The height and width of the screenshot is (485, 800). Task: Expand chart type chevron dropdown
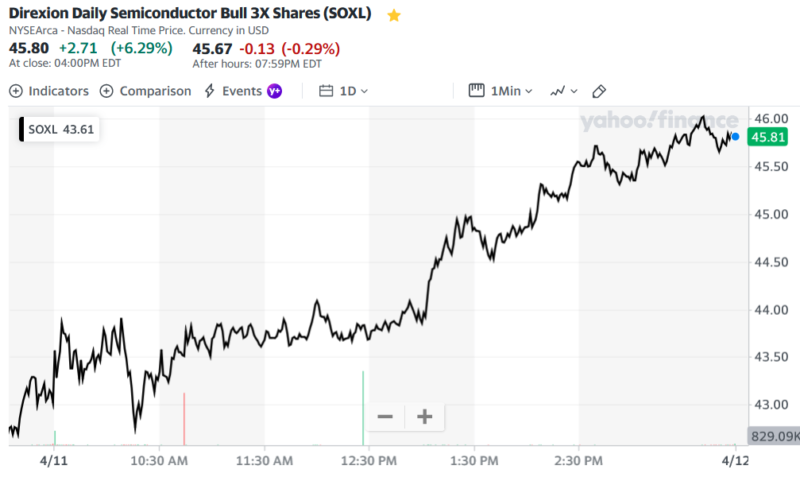coord(574,91)
